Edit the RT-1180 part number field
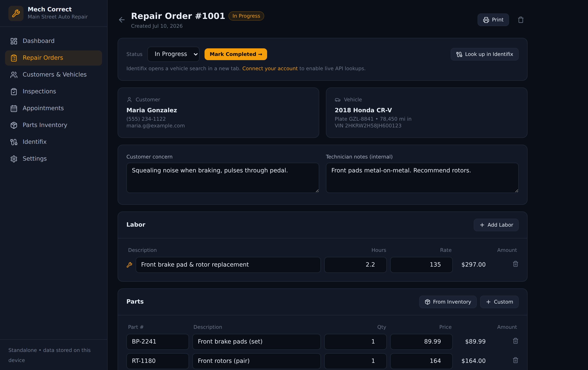Image resolution: width=588 pixels, height=370 pixels. [157, 361]
